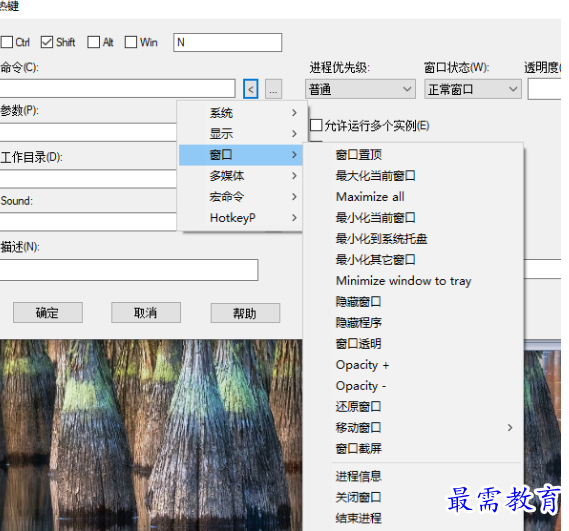
Task: Click the 透明度 input field
Action: pos(544,89)
